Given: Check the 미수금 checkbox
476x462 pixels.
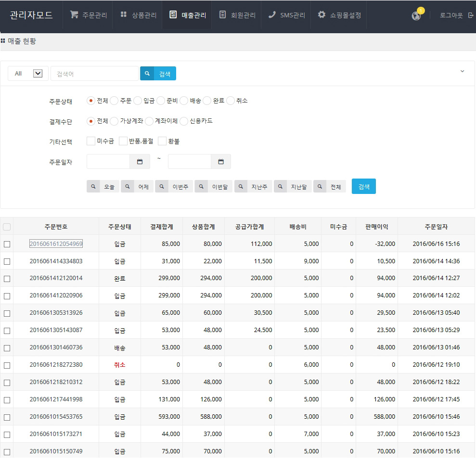Looking at the screenshot, I should click(x=91, y=141).
